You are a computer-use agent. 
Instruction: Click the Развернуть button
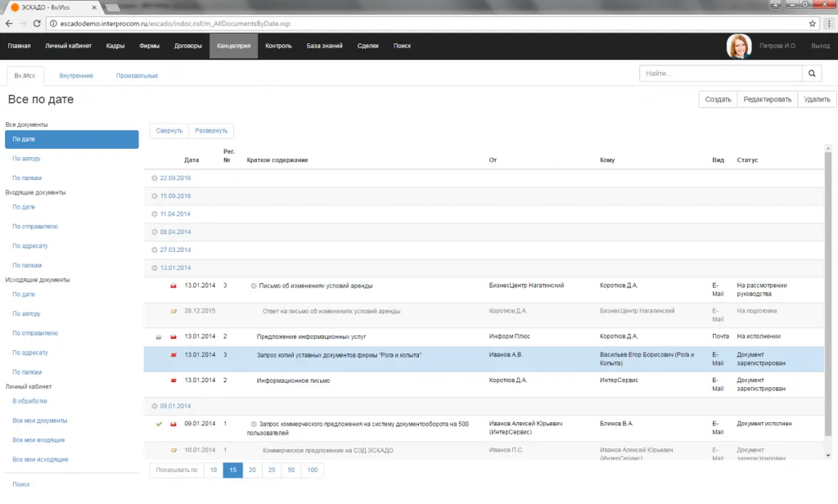point(211,131)
